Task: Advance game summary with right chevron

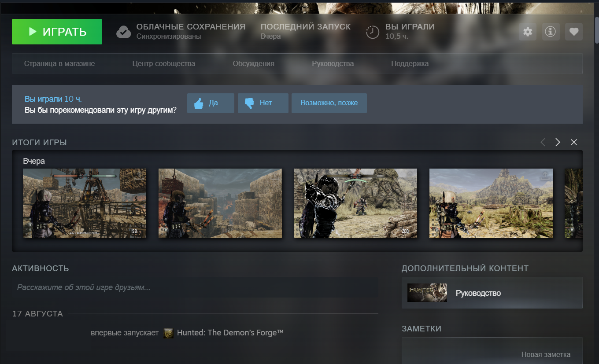Action: pos(558,142)
